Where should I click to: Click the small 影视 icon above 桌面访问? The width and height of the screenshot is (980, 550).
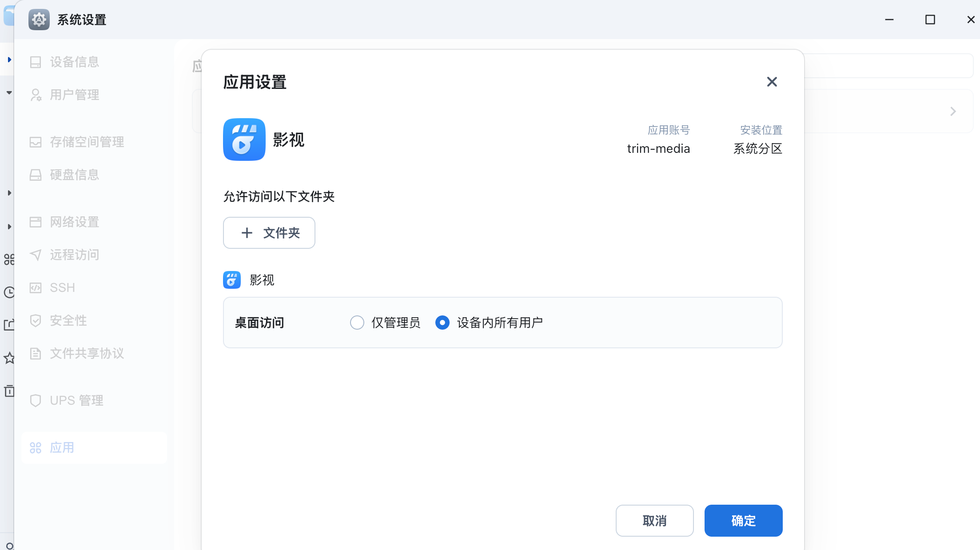click(x=231, y=280)
